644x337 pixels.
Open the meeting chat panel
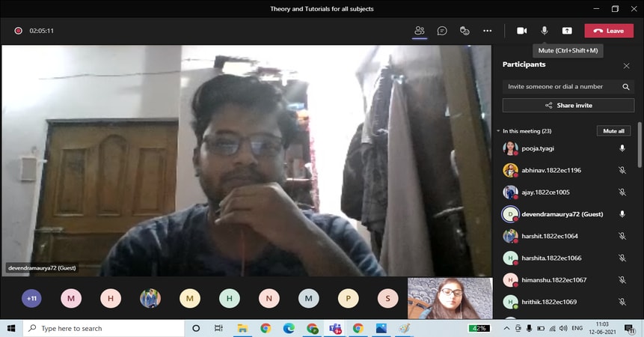pyautogui.click(x=442, y=31)
